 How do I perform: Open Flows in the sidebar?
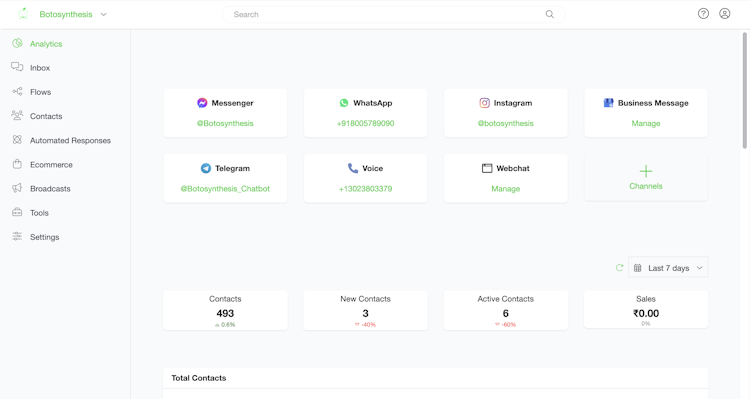point(40,92)
